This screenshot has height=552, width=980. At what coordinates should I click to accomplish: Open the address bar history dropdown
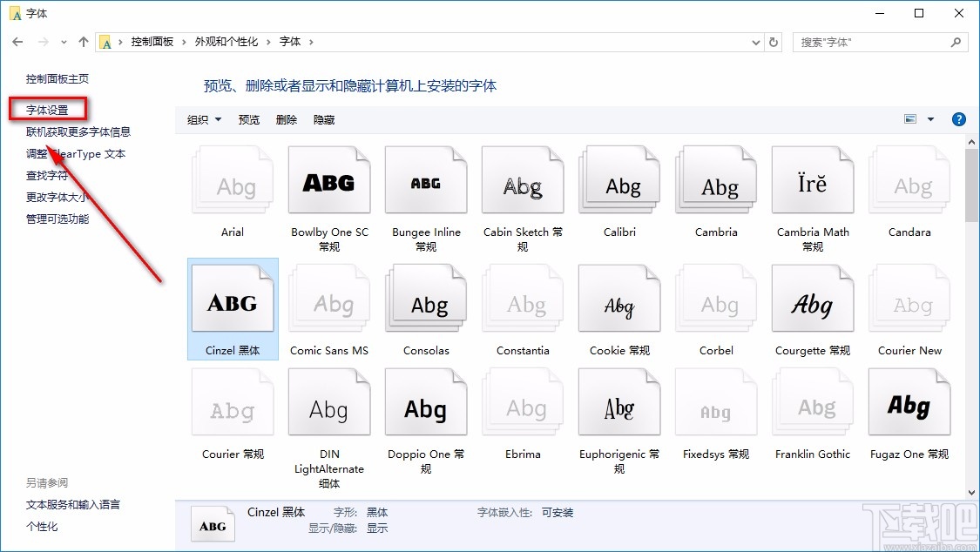click(754, 41)
